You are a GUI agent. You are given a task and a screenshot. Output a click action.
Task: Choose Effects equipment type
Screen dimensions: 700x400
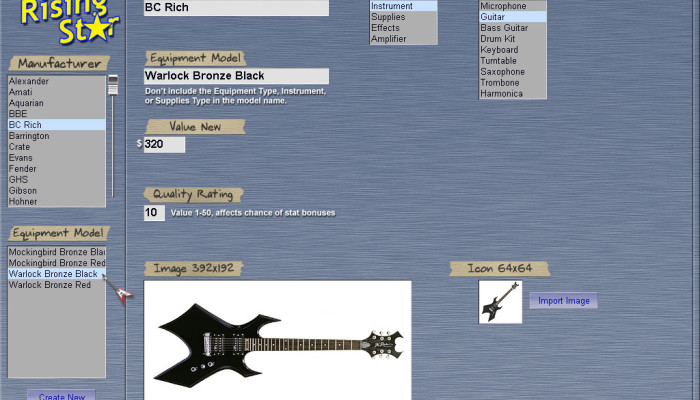point(404,28)
